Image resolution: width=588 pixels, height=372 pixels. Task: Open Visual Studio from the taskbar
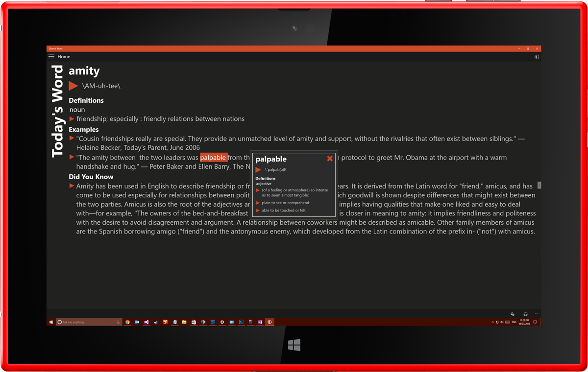click(x=147, y=322)
